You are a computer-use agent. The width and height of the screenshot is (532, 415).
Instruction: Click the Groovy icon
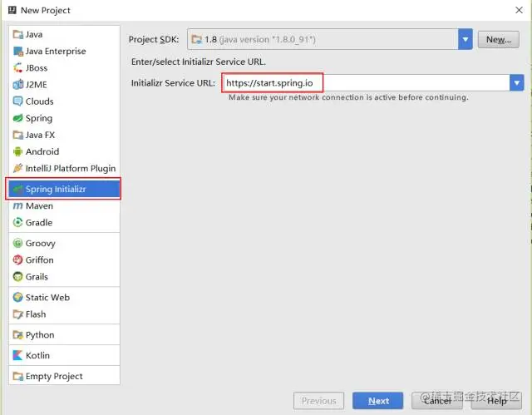click(17, 243)
